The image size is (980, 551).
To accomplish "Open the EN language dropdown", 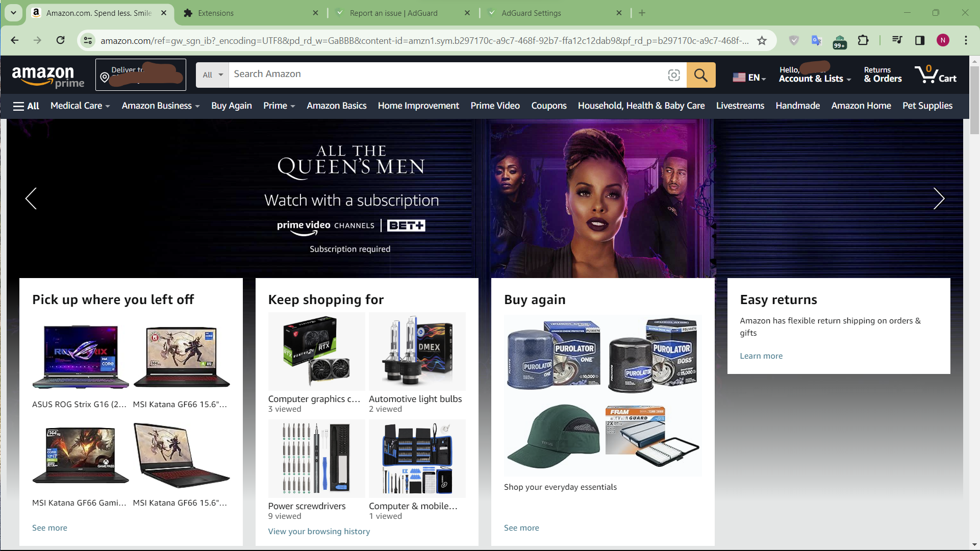I will point(749,77).
